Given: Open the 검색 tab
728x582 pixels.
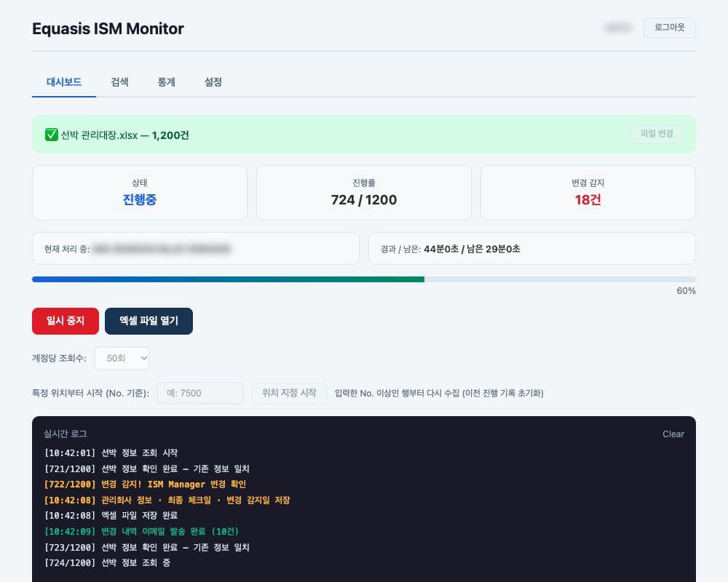Looking at the screenshot, I should pos(120,82).
